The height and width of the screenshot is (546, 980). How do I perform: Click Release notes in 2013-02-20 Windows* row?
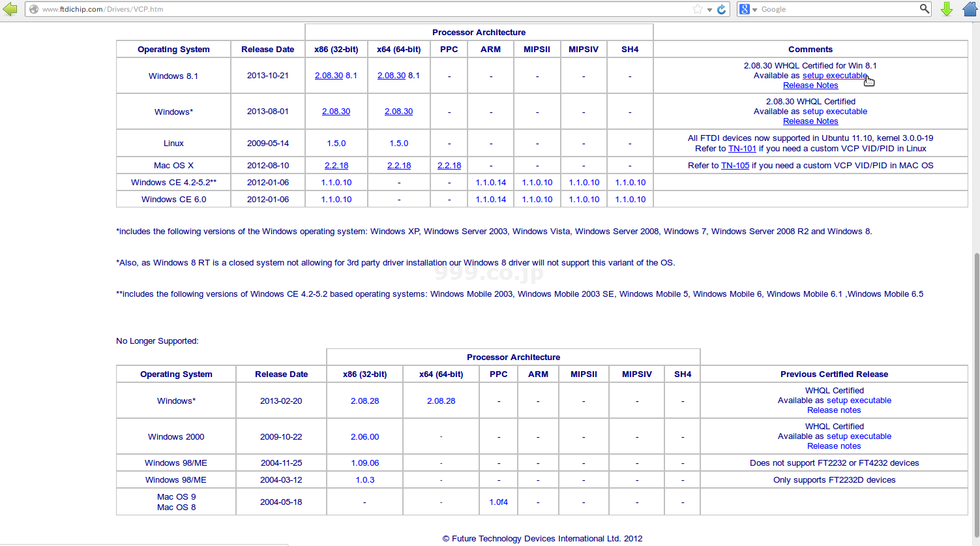click(x=834, y=410)
